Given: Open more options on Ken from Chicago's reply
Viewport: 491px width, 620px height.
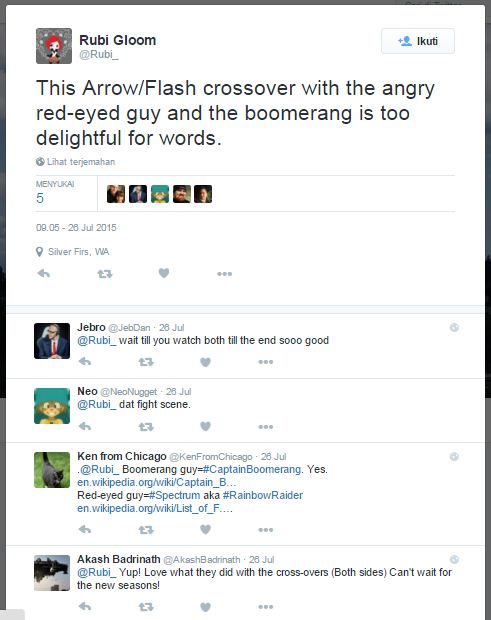Looking at the screenshot, I should point(266,530).
